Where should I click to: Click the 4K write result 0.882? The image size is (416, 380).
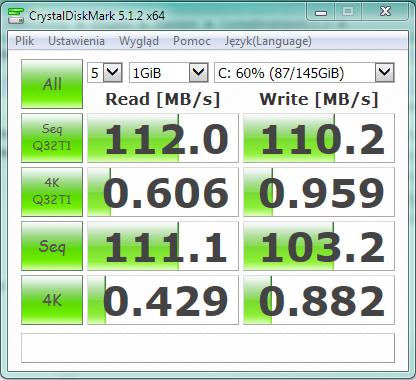point(319,300)
